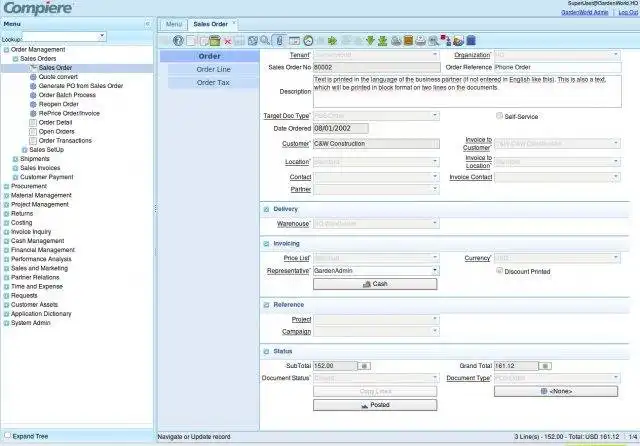
Task: Collapse the Delivery section
Action: (267, 209)
